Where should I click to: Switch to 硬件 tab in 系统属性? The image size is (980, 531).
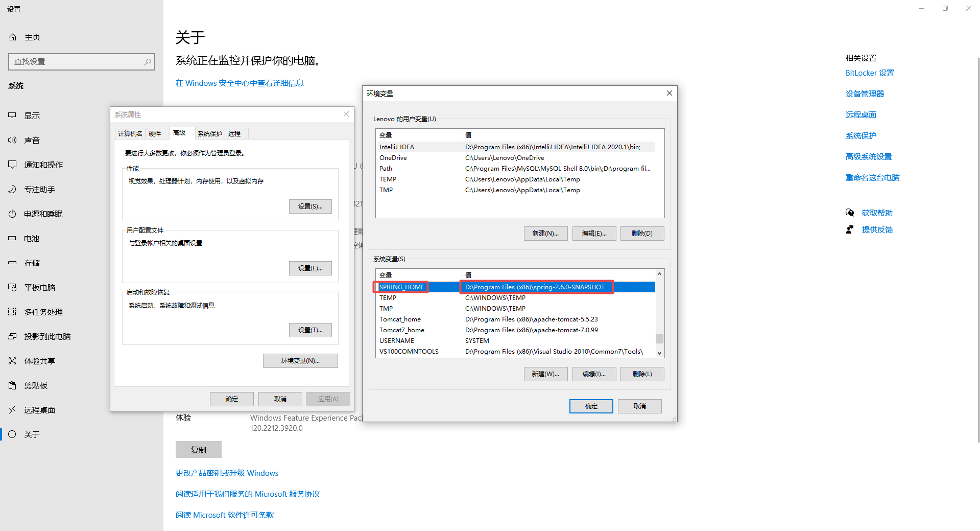click(155, 134)
